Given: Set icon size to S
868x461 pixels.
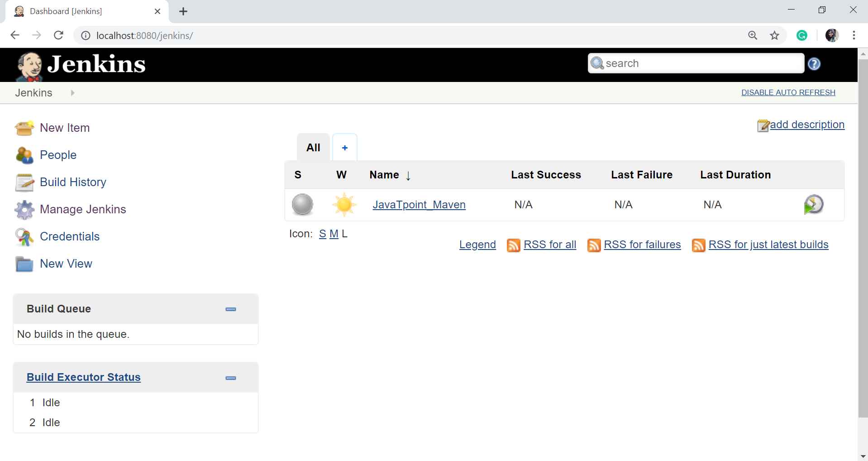Looking at the screenshot, I should coord(323,234).
